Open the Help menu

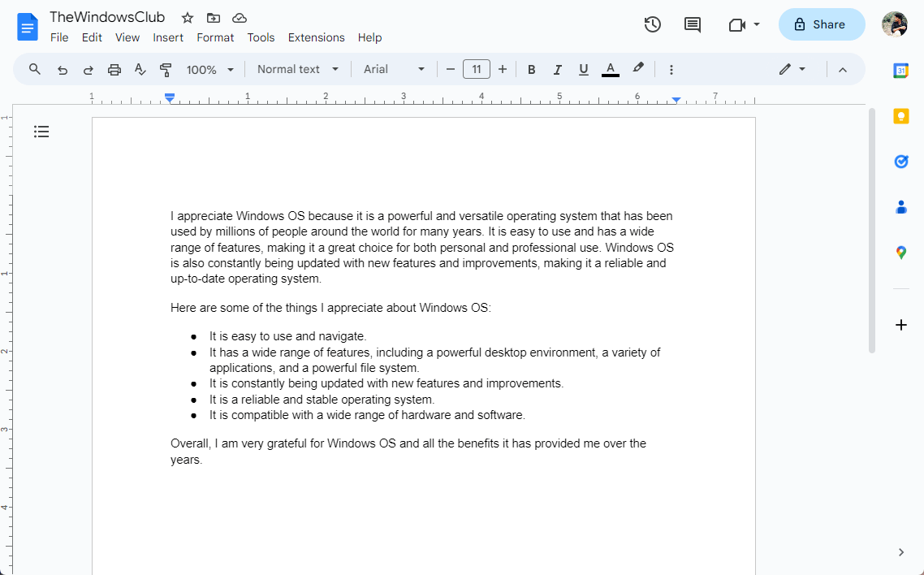tap(370, 37)
